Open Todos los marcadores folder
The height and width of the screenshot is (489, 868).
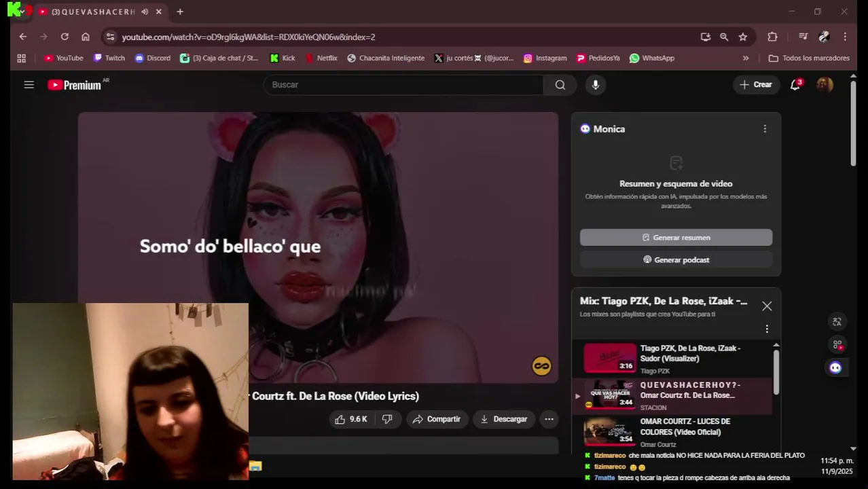pyautogui.click(x=809, y=58)
